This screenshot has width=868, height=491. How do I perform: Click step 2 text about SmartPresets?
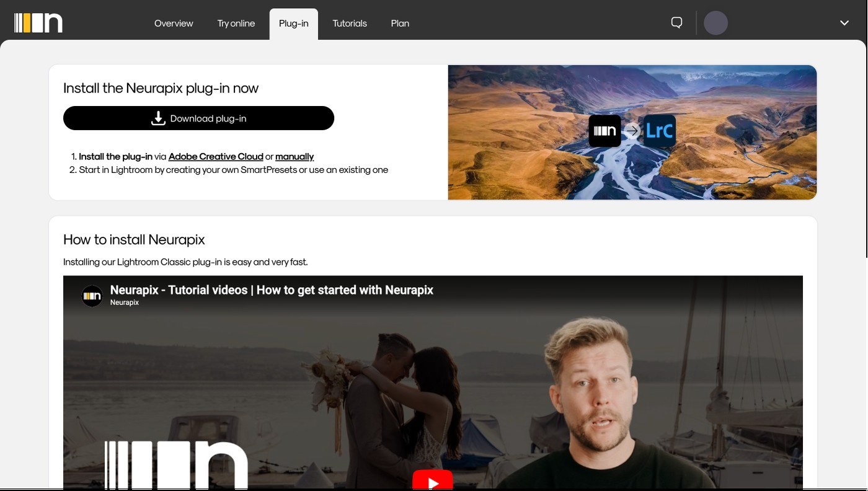(234, 170)
